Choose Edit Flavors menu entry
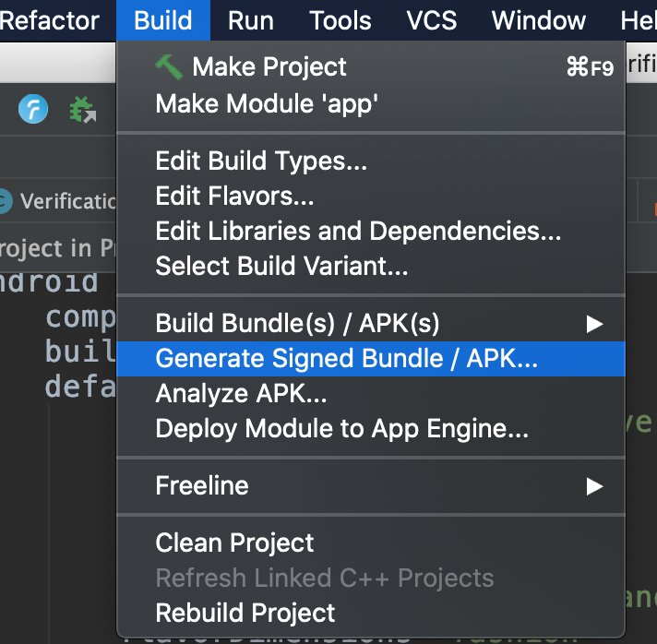Image resolution: width=657 pixels, height=644 pixels. click(234, 197)
